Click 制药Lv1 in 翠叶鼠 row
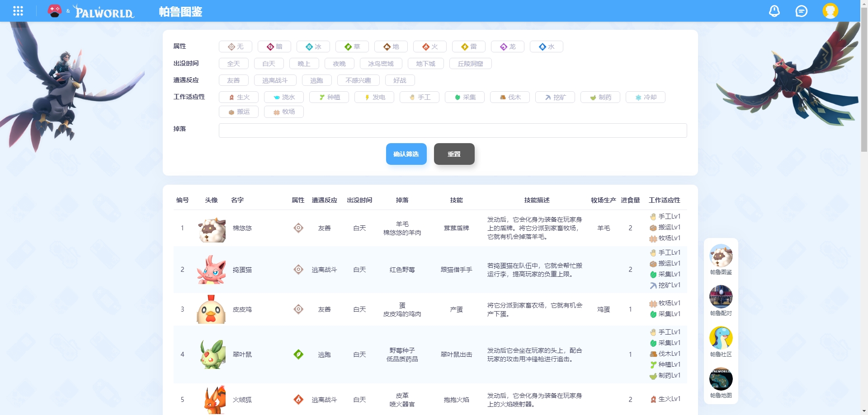The width and height of the screenshot is (868, 415). click(x=665, y=375)
